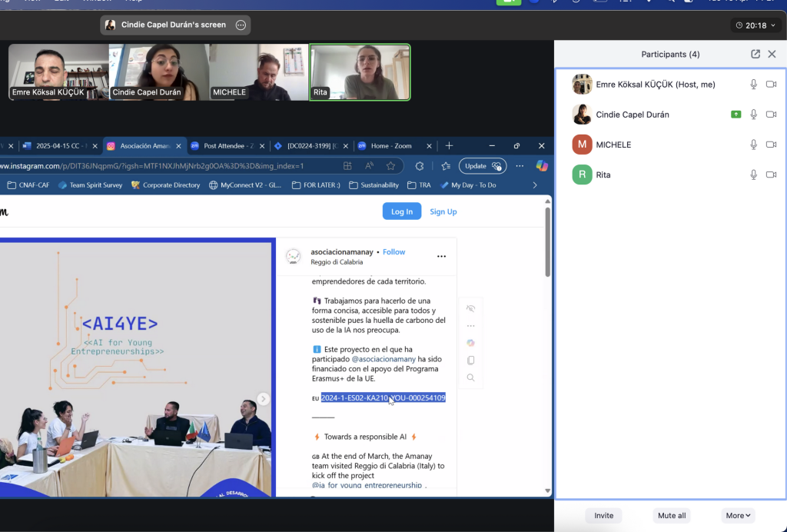787x532 pixels.
Task: Click Copilot icon in floating mini menu
Action: pos(470,343)
